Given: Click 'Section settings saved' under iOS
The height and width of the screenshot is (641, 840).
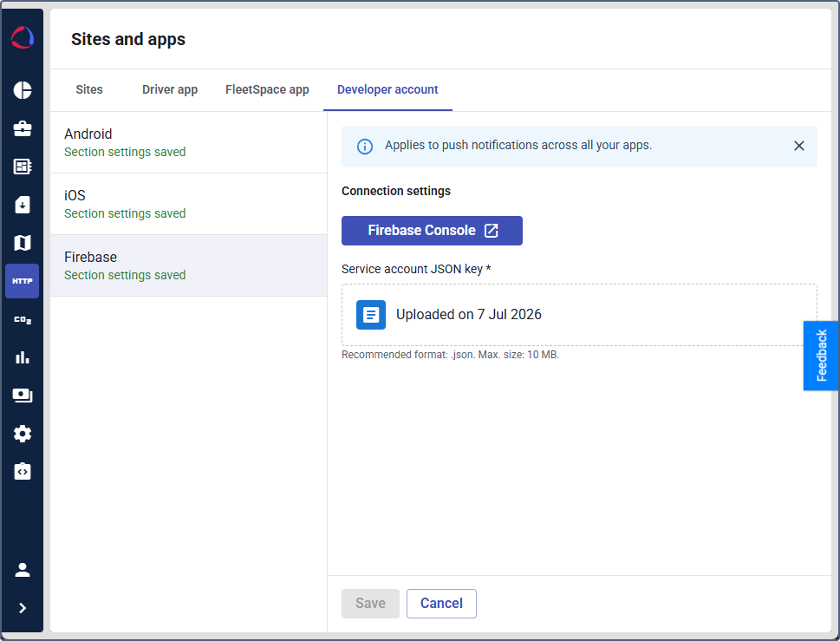Looking at the screenshot, I should [x=125, y=214].
